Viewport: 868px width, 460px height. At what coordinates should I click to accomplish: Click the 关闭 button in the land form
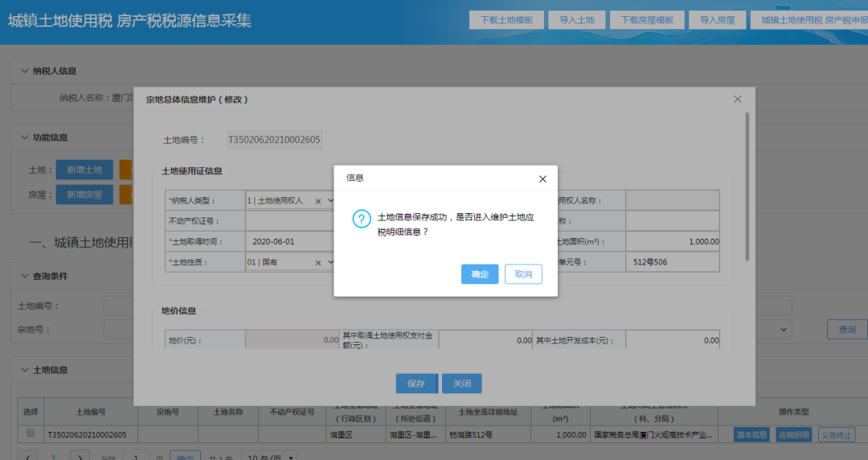461,384
